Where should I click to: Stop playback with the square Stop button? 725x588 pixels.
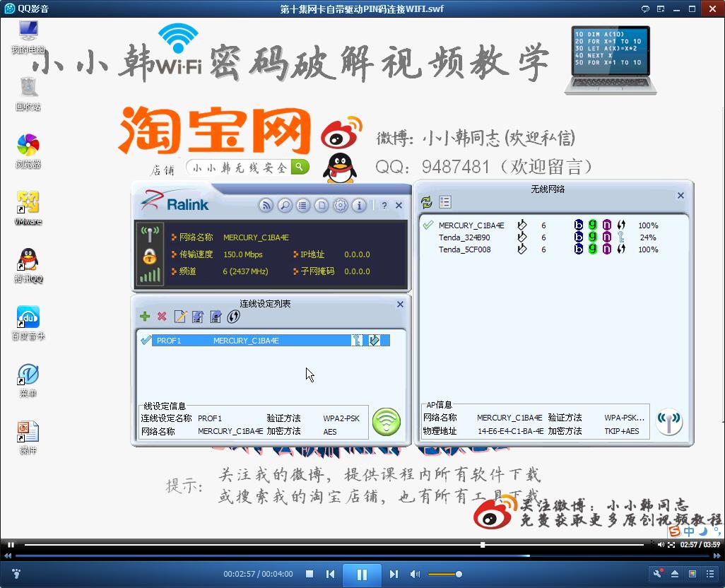[x=310, y=574]
